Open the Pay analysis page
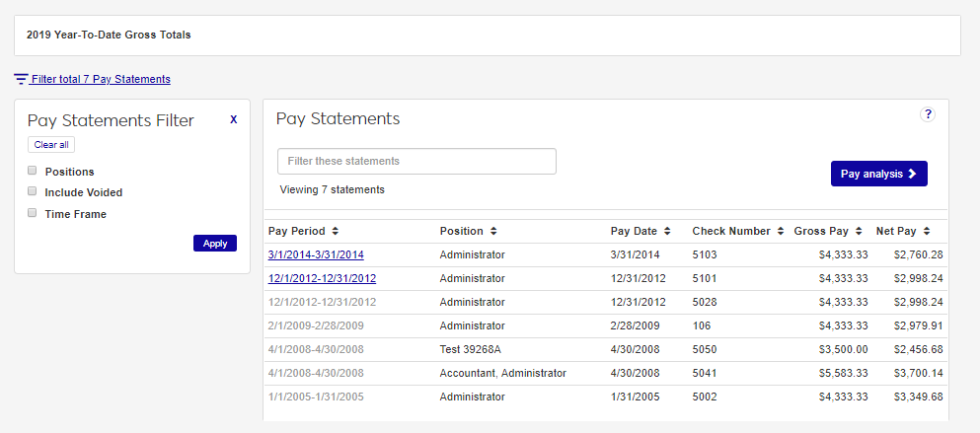This screenshot has height=433, width=980. pyautogui.click(x=878, y=174)
